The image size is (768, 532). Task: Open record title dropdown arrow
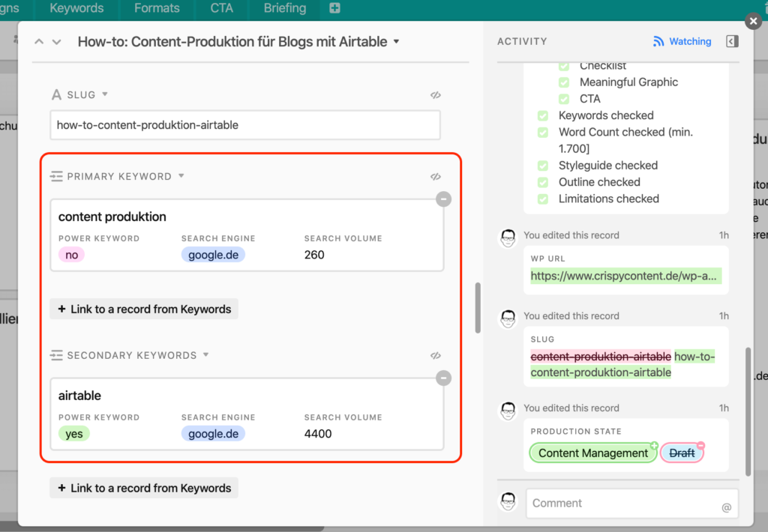click(397, 42)
